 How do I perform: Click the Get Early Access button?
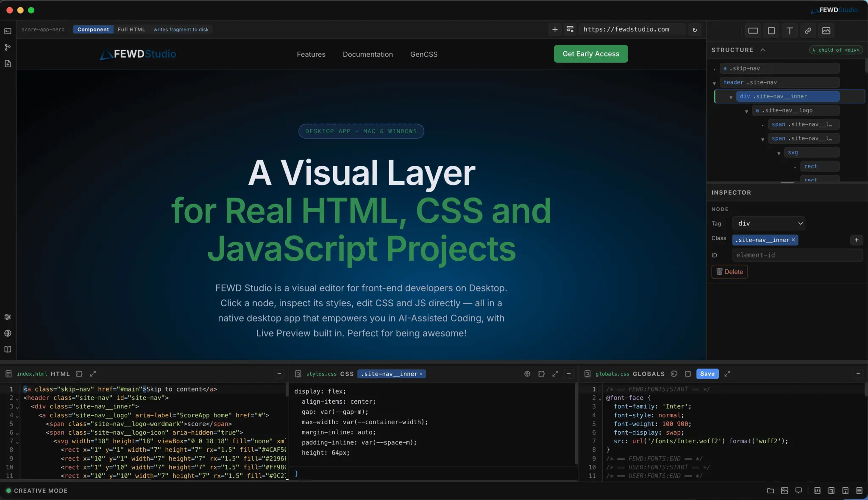click(x=591, y=54)
